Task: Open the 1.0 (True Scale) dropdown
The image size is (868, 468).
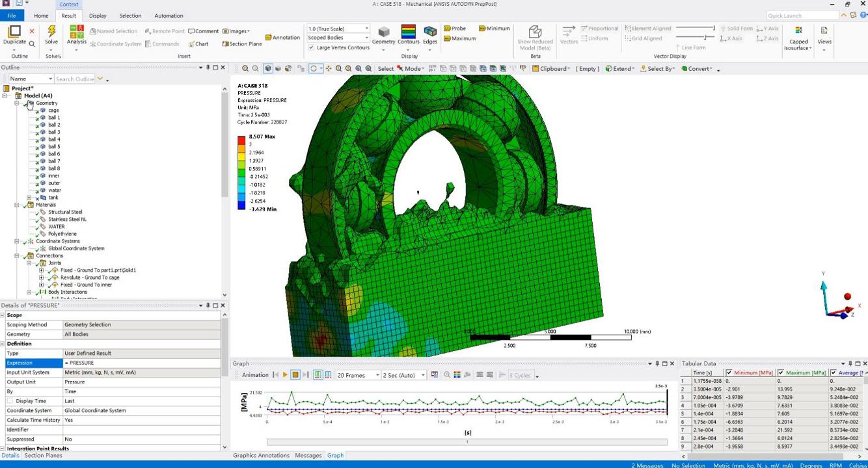Action: (338, 29)
